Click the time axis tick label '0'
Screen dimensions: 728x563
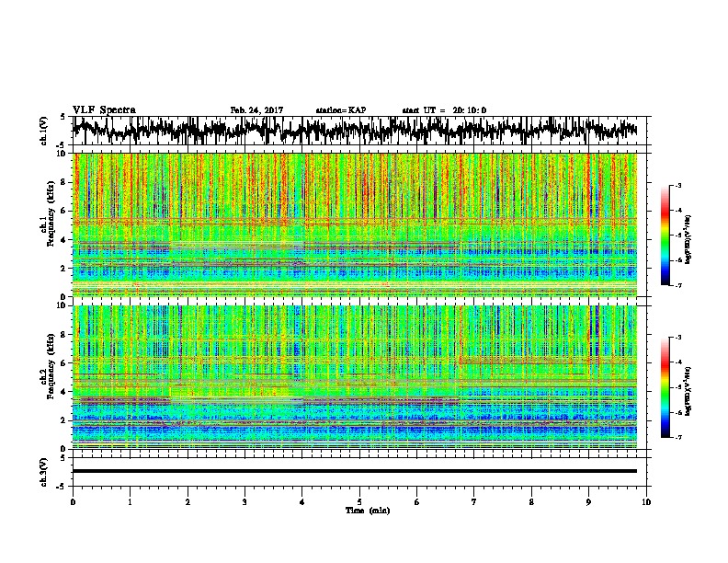point(73,502)
